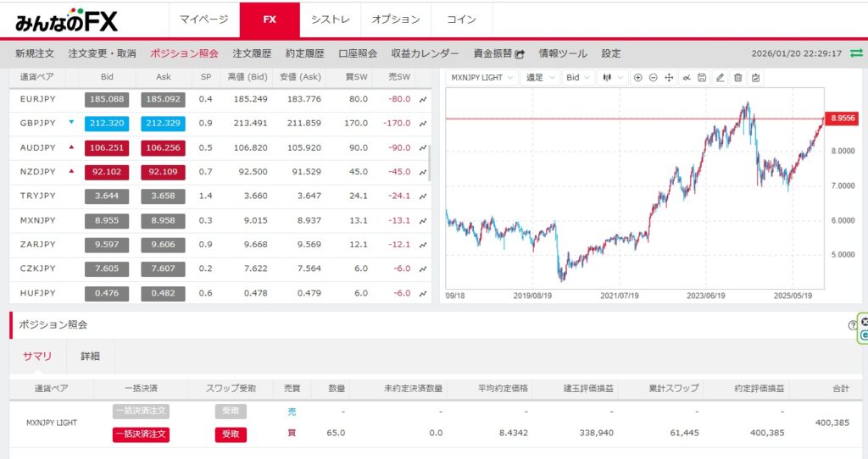
Task: Zoom in on the chart with plus icon
Action: pyautogui.click(x=637, y=77)
